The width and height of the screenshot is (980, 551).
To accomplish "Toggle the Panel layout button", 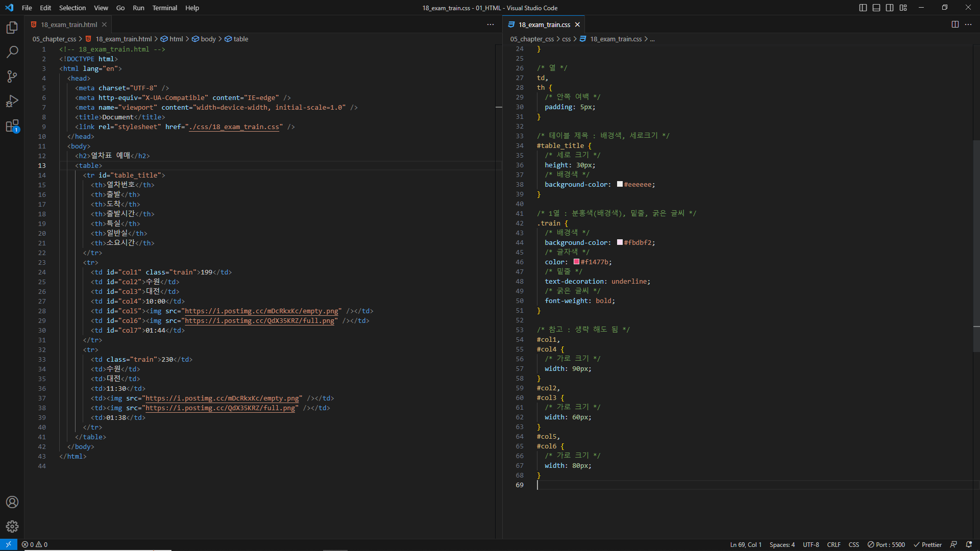I will coord(876,8).
